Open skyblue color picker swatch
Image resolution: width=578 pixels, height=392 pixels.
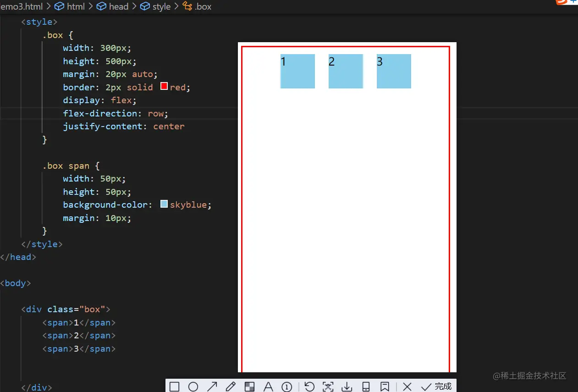(164, 204)
